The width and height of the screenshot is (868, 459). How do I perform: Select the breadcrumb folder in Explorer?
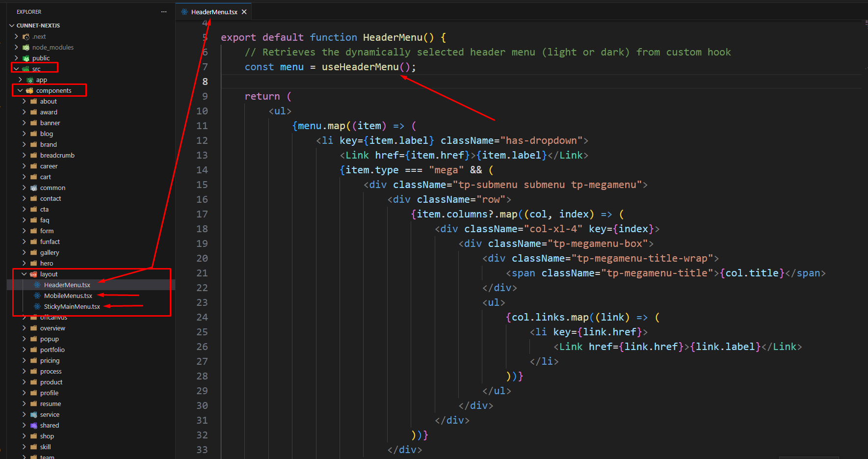[x=58, y=155]
